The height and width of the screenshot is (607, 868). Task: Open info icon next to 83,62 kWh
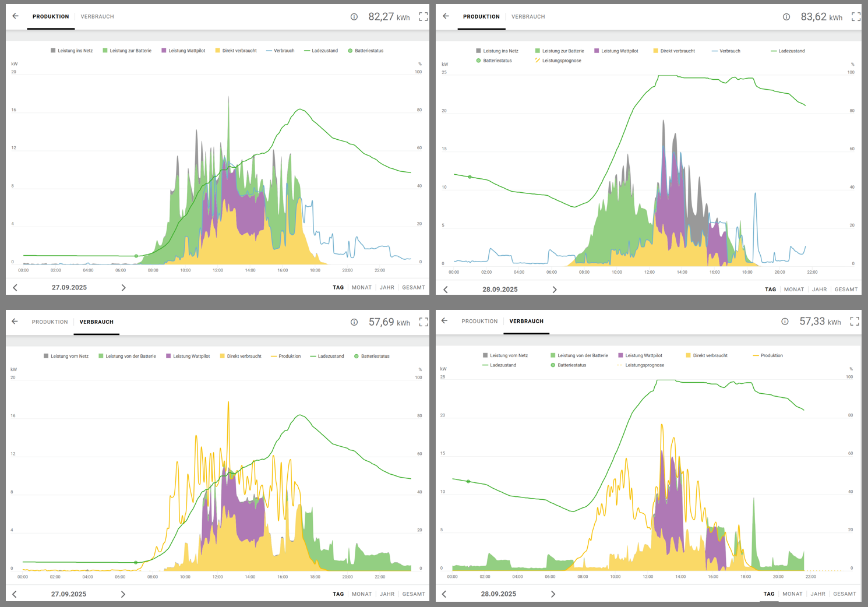786,17
